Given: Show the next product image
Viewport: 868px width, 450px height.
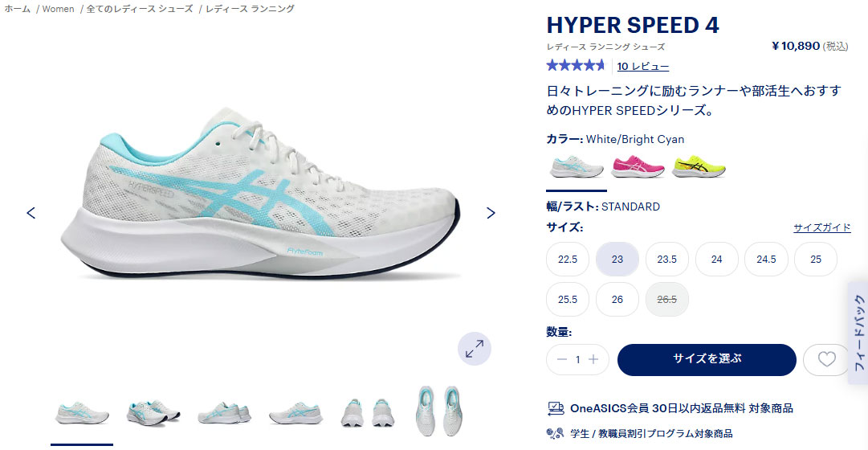Looking at the screenshot, I should pos(491,213).
